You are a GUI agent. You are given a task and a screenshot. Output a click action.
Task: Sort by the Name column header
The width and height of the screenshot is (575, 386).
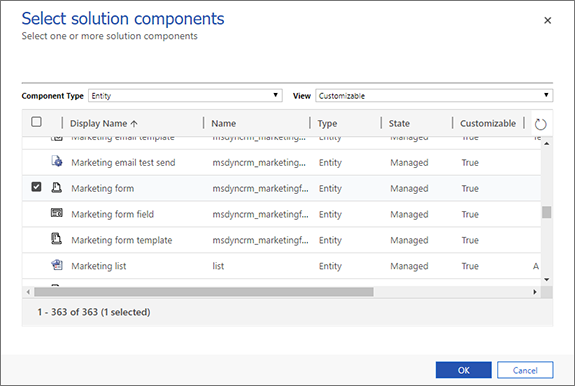pyautogui.click(x=224, y=124)
